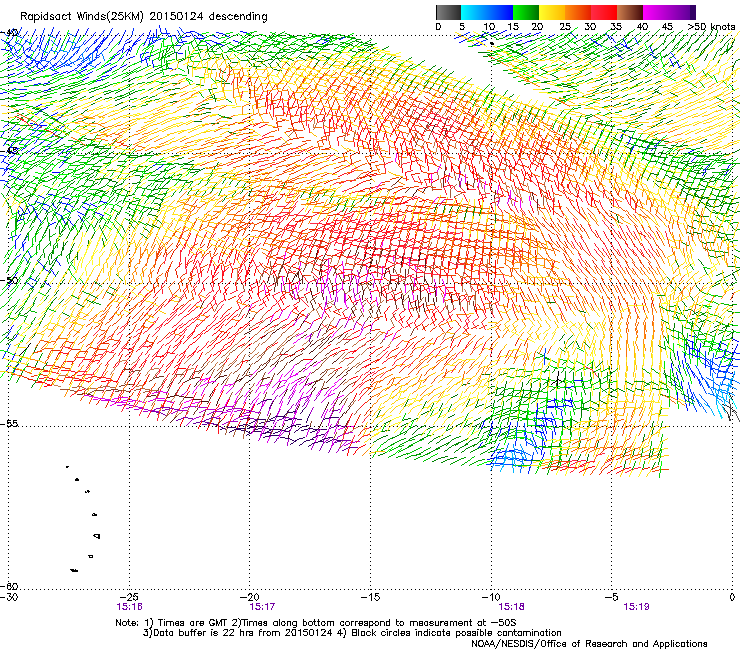Click the '40' legend speed label
740x650 pixels.
pyautogui.click(x=642, y=27)
